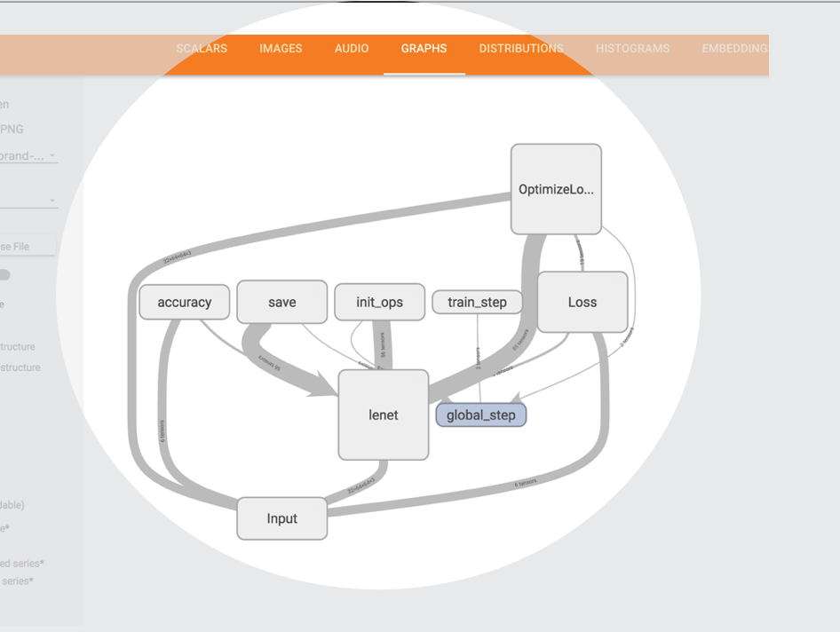Open the Images tab
The image size is (840, 632).
281,49
